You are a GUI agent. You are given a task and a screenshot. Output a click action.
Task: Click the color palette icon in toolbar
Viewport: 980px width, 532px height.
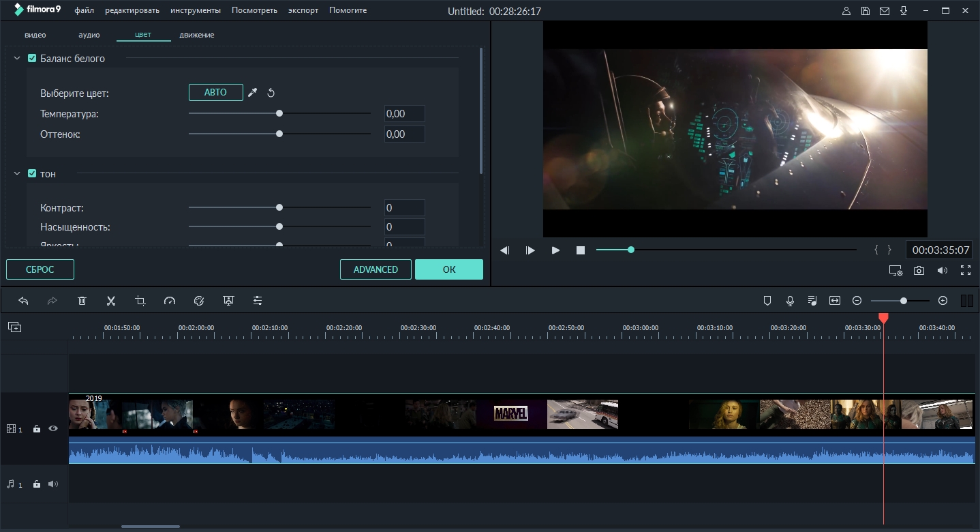coord(199,301)
